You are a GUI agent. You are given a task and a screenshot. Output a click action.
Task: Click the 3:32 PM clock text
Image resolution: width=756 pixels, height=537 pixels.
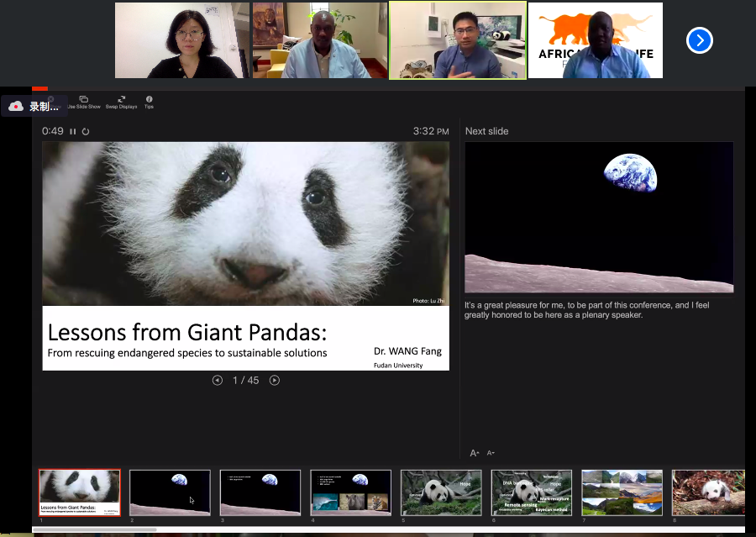[431, 131]
